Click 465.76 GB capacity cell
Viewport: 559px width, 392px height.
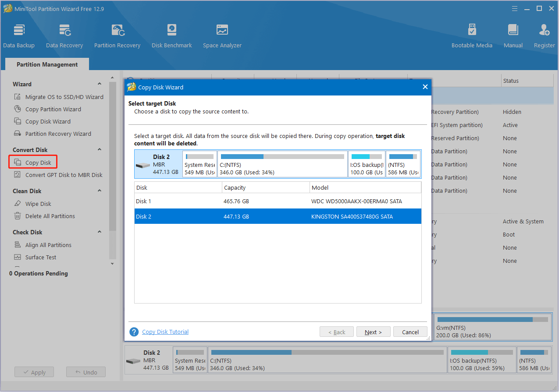236,201
